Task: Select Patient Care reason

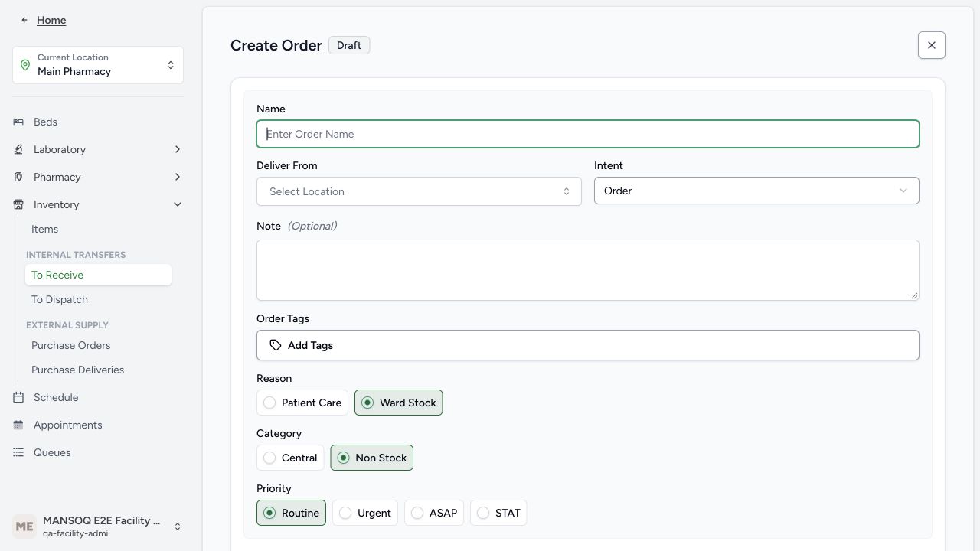Action: (x=302, y=403)
